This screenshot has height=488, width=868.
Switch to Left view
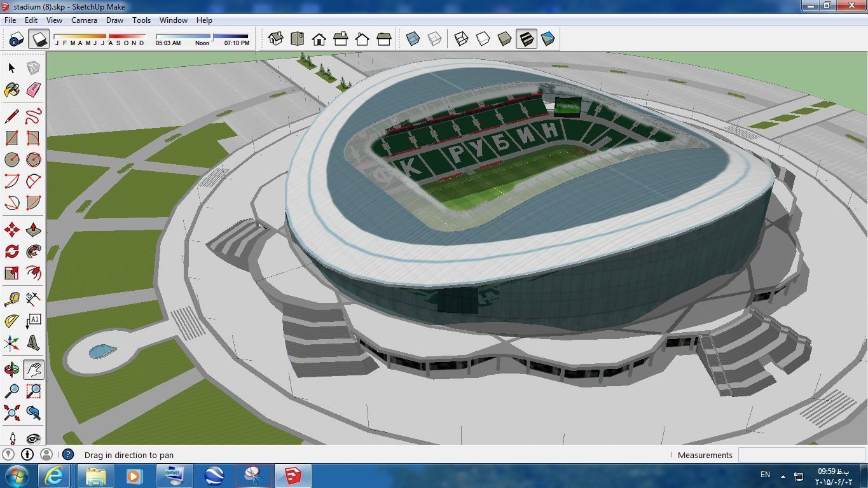tap(383, 39)
